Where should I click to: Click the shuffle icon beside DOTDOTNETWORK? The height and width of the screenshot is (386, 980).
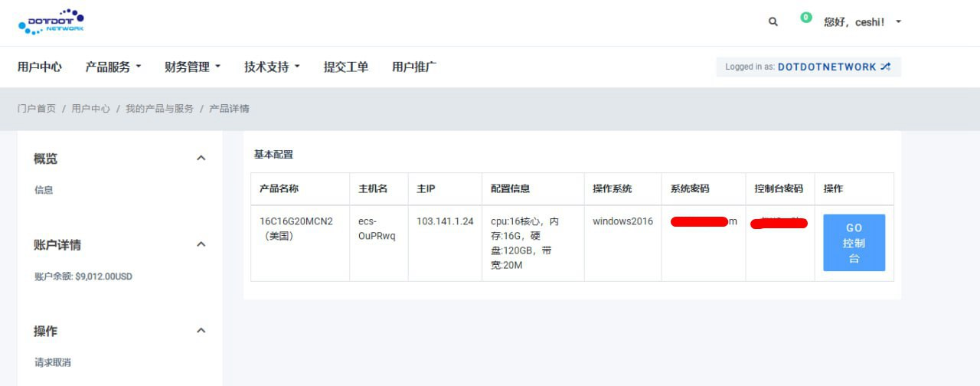pos(886,67)
